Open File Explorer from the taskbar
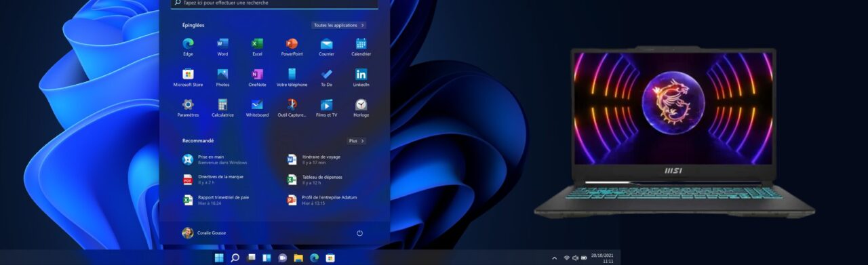The image size is (868, 265). pos(298,258)
